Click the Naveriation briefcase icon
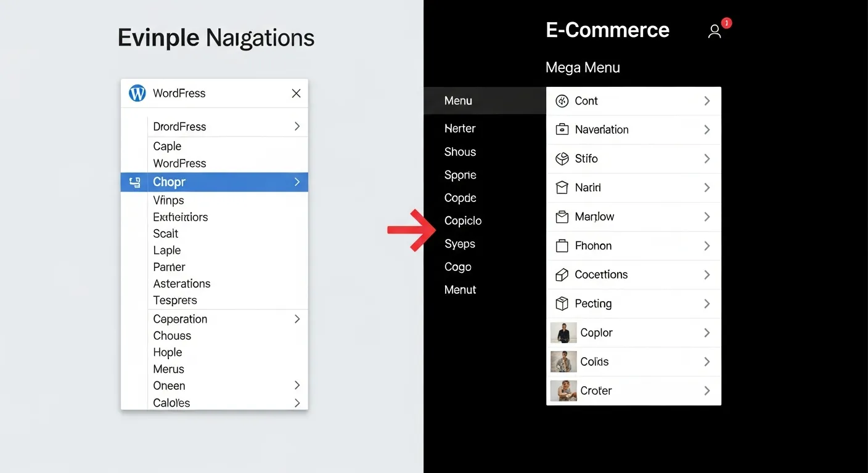868x473 pixels. point(562,130)
